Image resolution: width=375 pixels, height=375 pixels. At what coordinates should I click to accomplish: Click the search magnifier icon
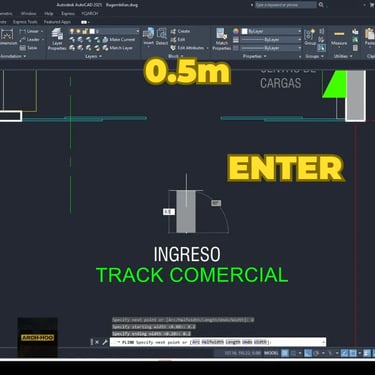pos(321,5)
